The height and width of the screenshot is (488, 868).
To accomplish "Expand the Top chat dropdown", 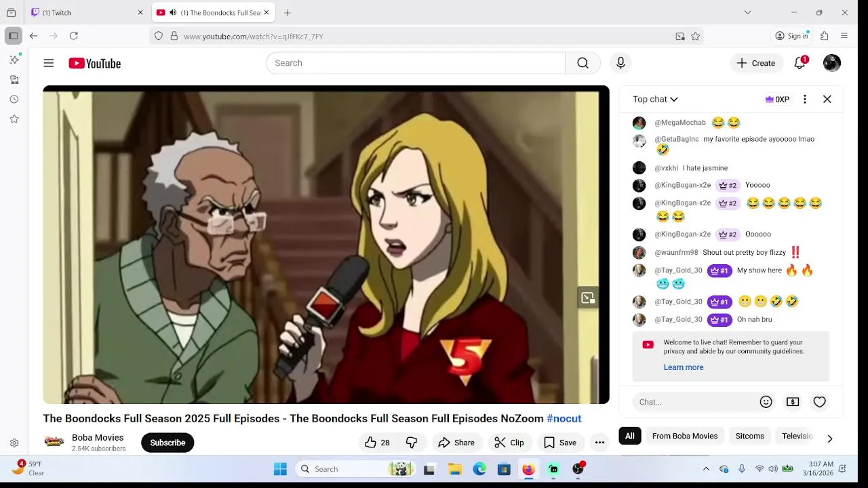I will (655, 99).
